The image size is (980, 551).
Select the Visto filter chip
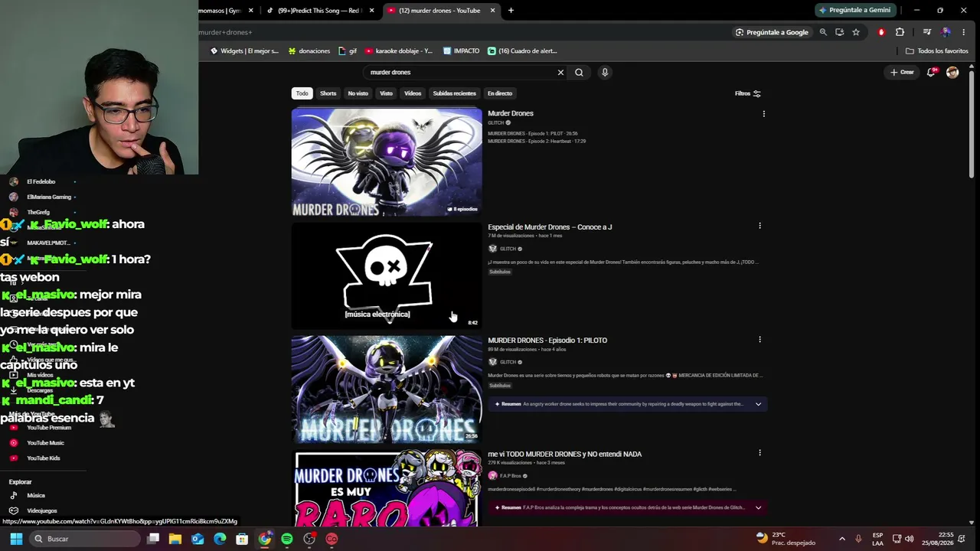point(387,93)
